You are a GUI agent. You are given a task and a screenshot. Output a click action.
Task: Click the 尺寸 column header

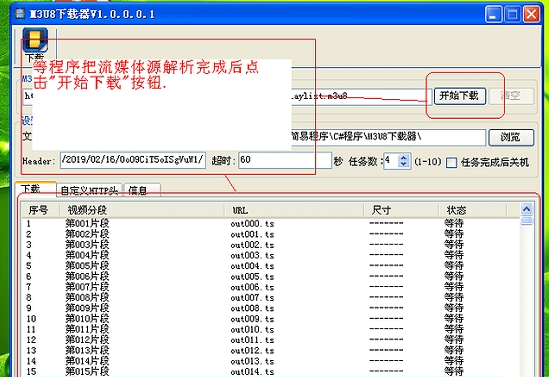click(x=401, y=210)
